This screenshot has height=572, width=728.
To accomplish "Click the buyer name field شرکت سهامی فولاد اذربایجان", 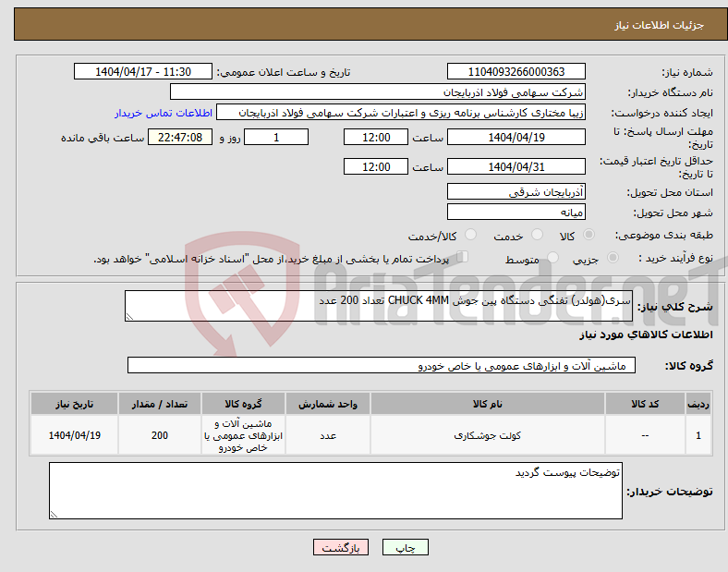I will coord(378,91).
